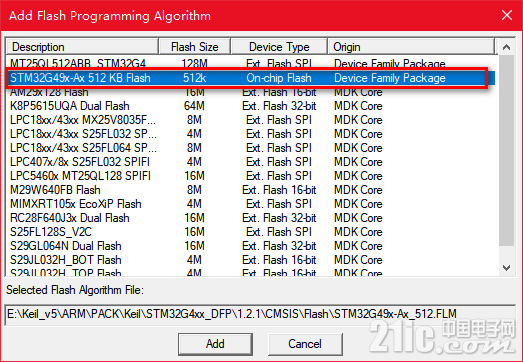
Task: Click 64M size of K8P5615UQA row
Action: pyautogui.click(x=194, y=106)
